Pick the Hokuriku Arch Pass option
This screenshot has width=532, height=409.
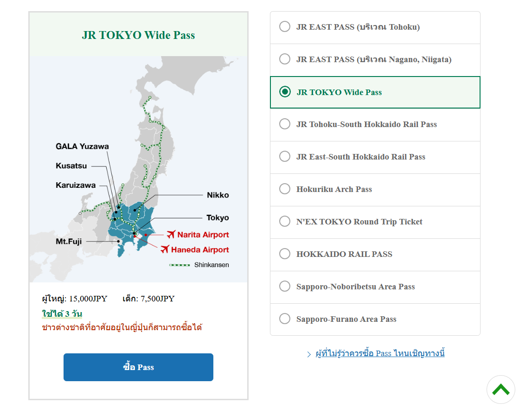(x=285, y=189)
